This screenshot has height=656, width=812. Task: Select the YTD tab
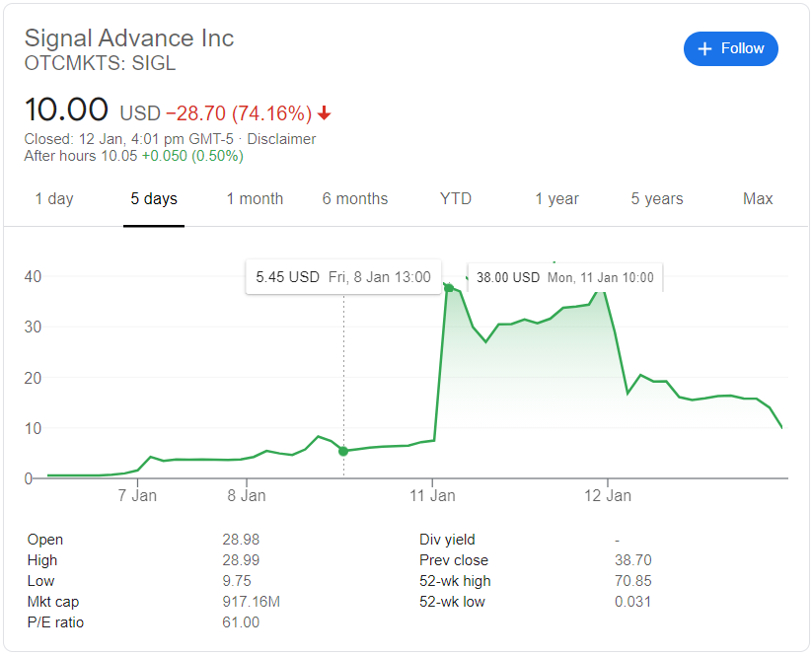click(456, 199)
